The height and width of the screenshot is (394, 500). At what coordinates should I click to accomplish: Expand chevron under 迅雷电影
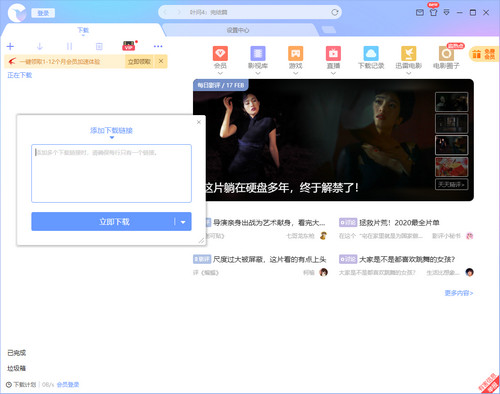click(409, 73)
